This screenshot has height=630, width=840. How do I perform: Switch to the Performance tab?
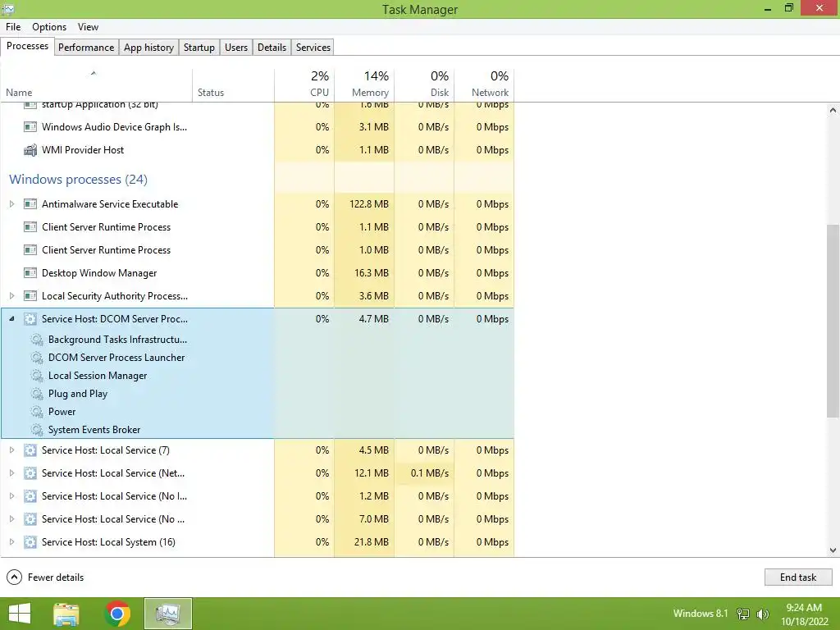(x=86, y=47)
